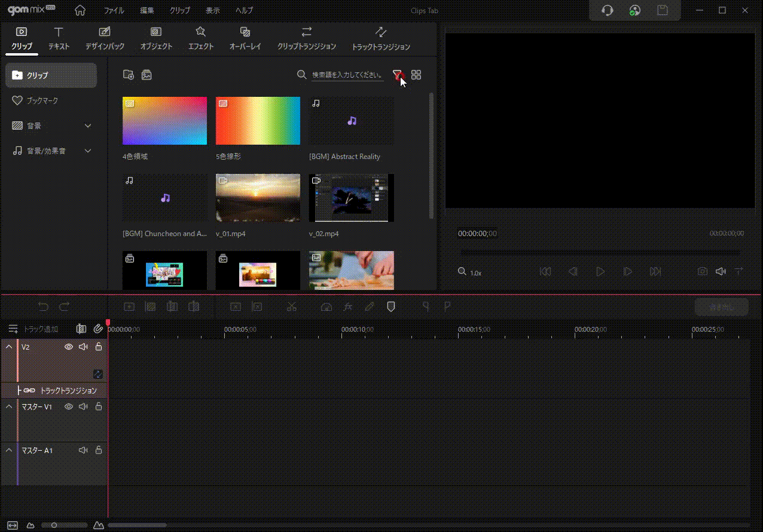The height and width of the screenshot is (532, 763).
Task: Click the timeline zoom slider handle
Action: pos(54,525)
